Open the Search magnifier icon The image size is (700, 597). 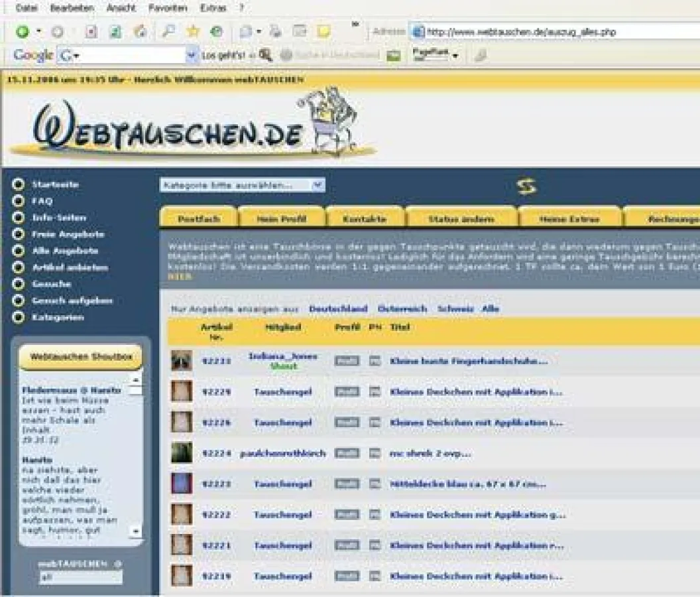tap(168, 31)
